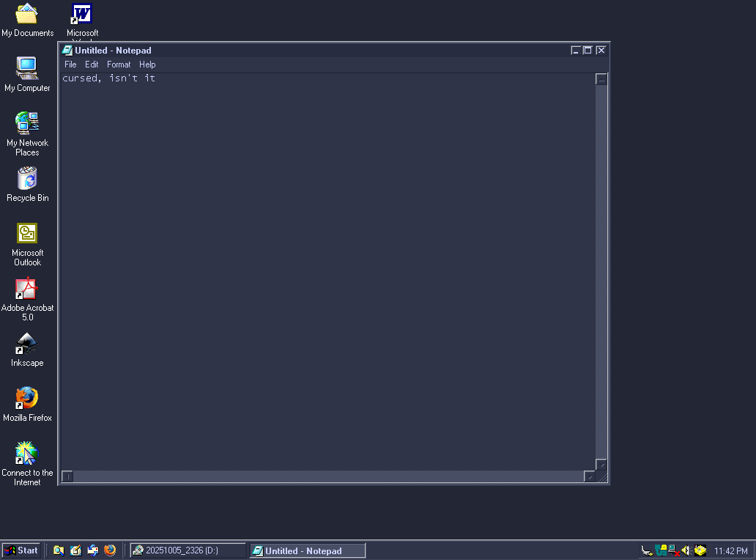
Task: Click the horizontal scrollbar left arrow
Action: tap(67, 476)
